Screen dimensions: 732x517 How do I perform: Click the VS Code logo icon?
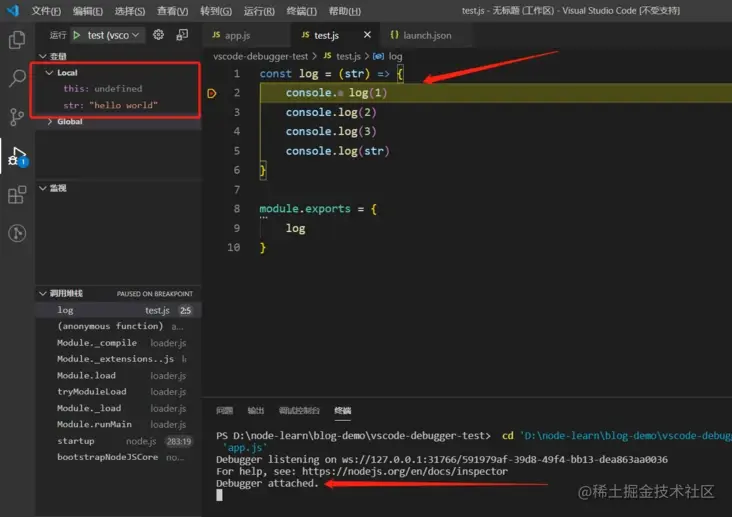pyautogui.click(x=13, y=10)
